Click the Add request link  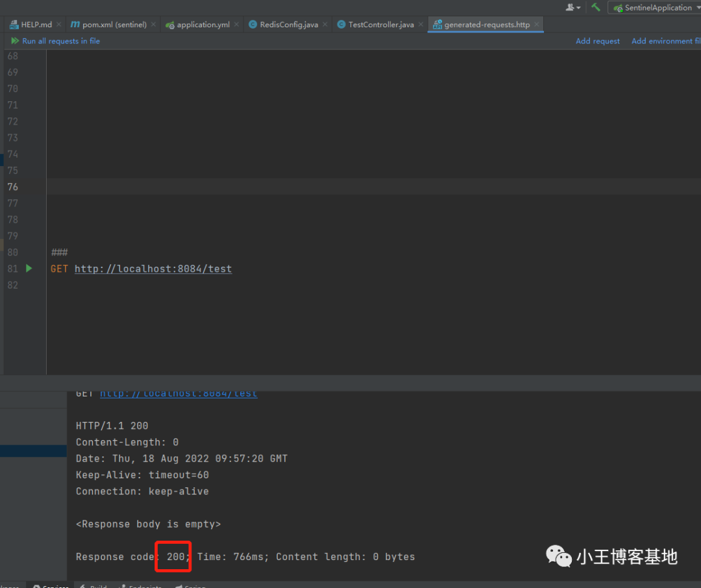(x=598, y=41)
